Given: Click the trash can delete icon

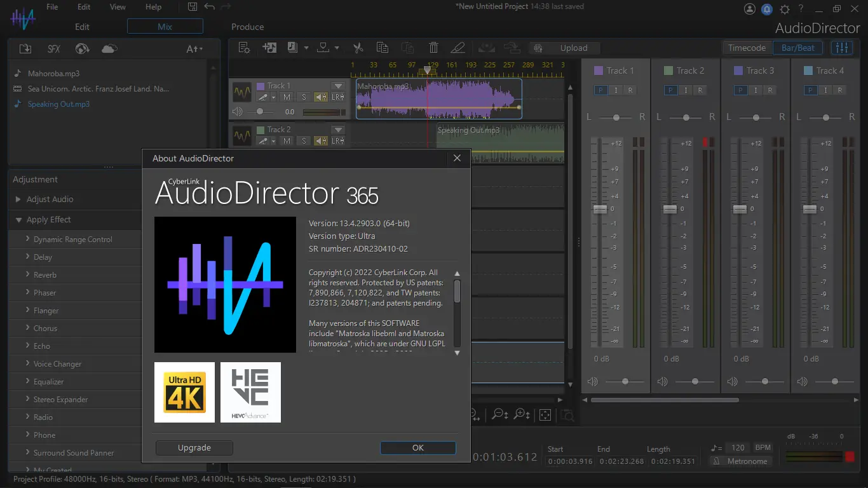Looking at the screenshot, I should click(433, 48).
